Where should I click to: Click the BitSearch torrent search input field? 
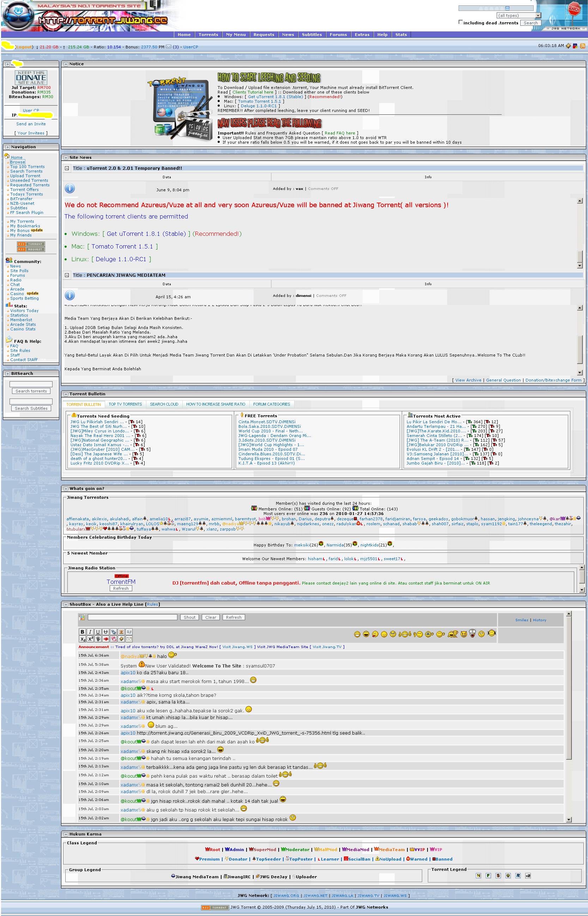tap(31, 384)
